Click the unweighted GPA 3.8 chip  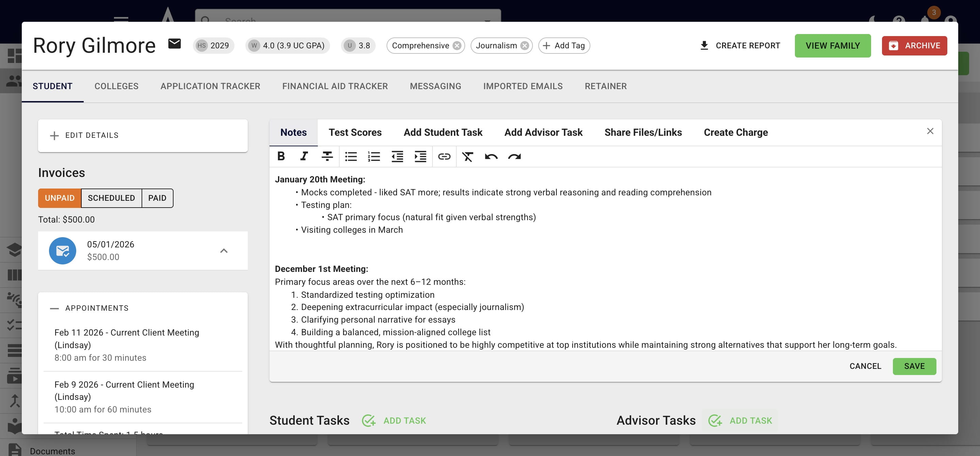tap(358, 46)
